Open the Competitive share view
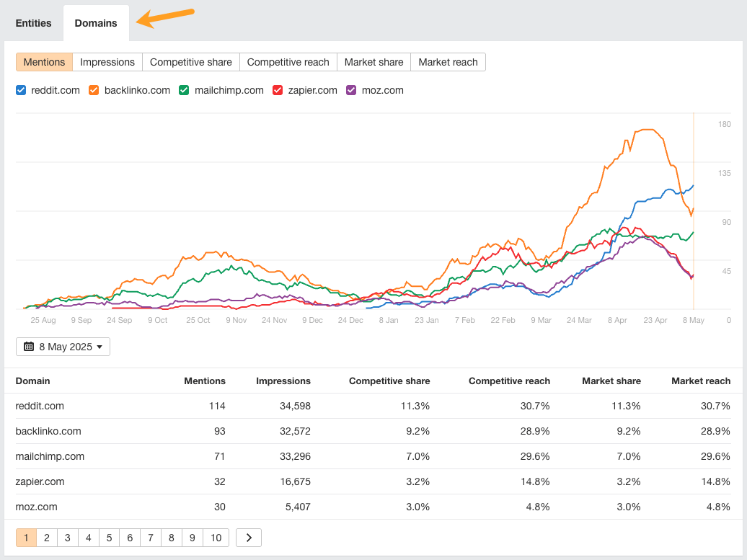Viewport: 747px width, 560px height. pyautogui.click(x=190, y=62)
